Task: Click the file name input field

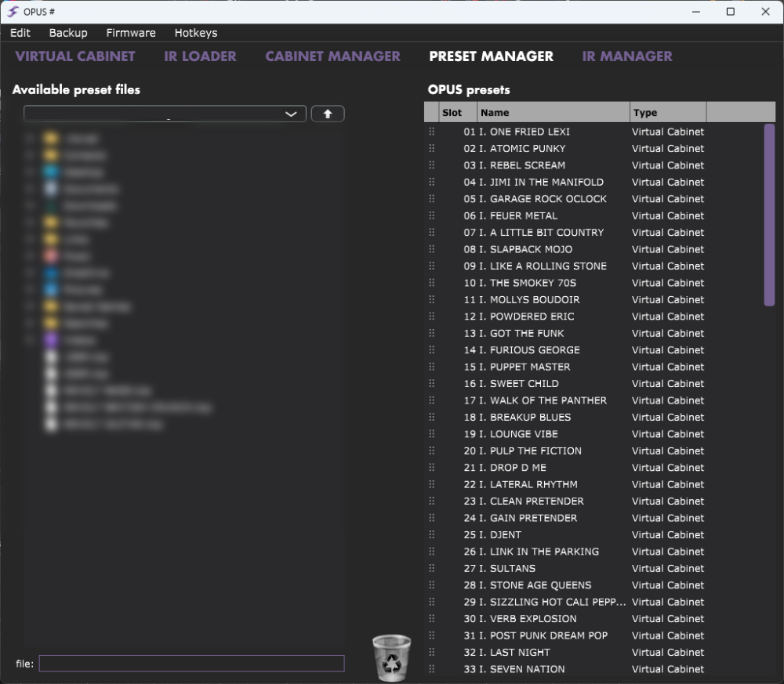Action: [191, 664]
